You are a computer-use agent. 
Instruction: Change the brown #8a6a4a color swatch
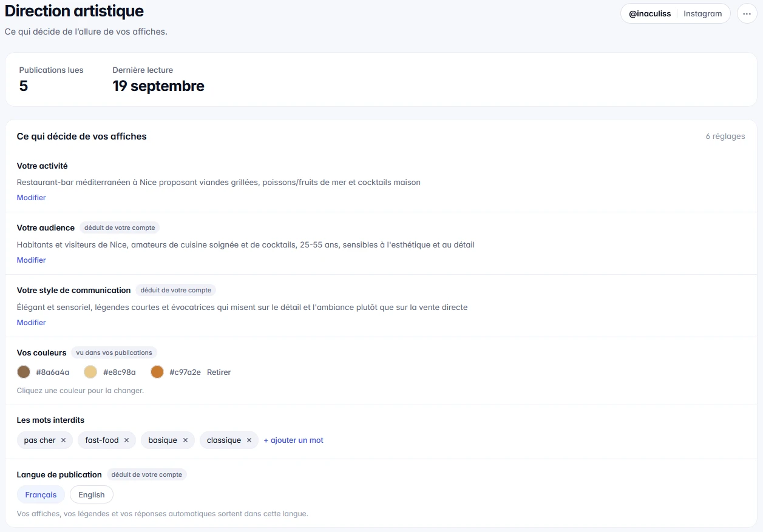[24, 372]
